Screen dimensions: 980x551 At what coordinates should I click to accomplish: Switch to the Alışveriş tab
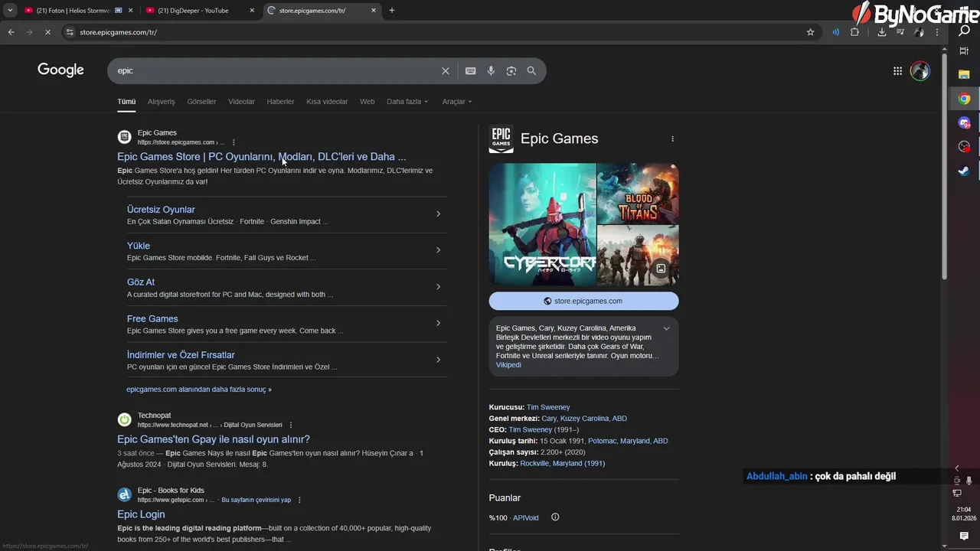coord(162,102)
